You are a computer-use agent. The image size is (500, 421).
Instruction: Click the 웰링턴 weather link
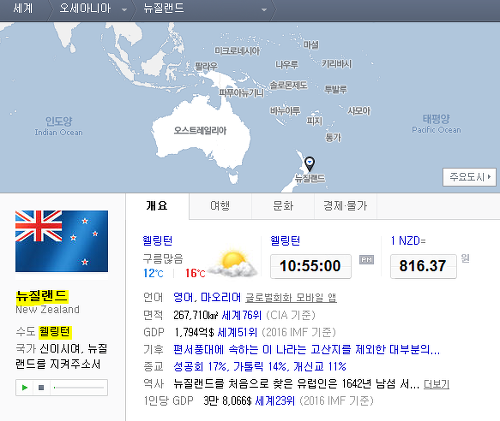coord(158,241)
